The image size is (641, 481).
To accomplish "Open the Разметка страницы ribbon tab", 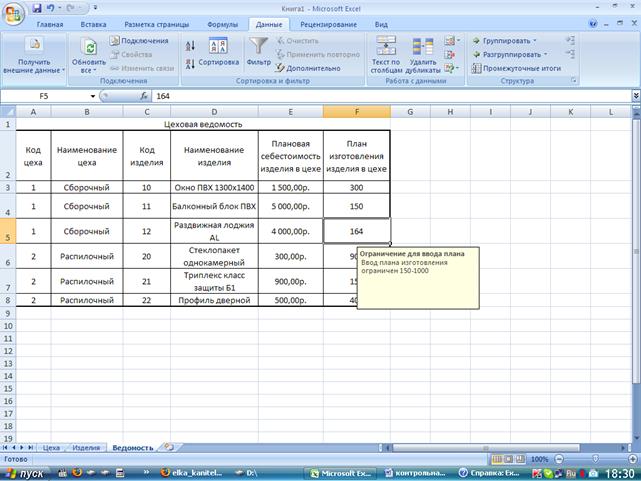I will [x=153, y=23].
